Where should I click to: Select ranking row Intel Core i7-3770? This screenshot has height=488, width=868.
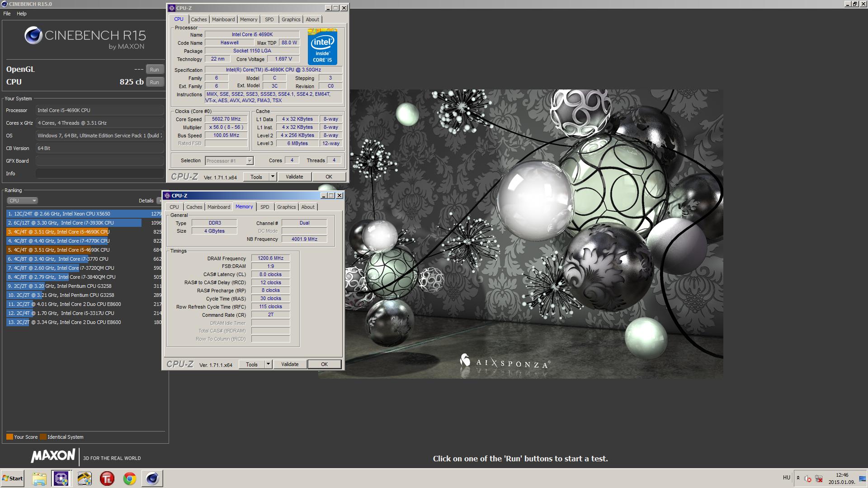(84, 259)
